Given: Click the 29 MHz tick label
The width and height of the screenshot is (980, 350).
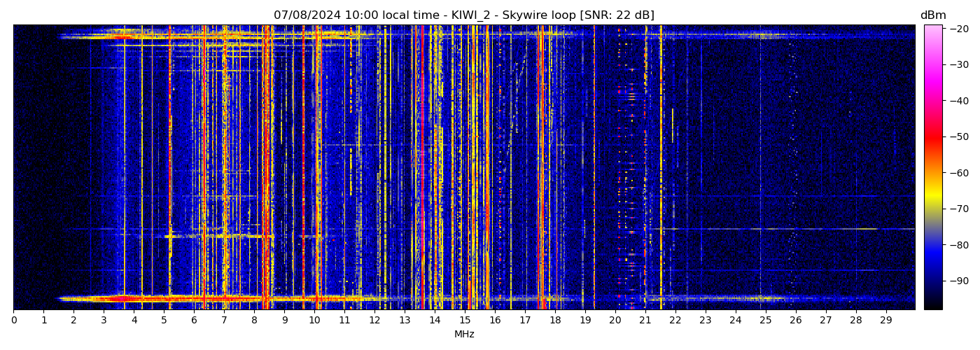Looking at the screenshot, I should point(885,321).
